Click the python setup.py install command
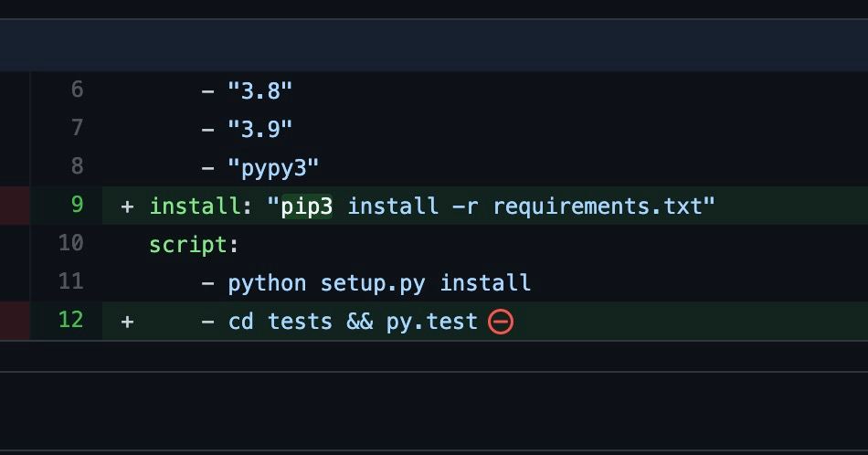 pos(379,283)
